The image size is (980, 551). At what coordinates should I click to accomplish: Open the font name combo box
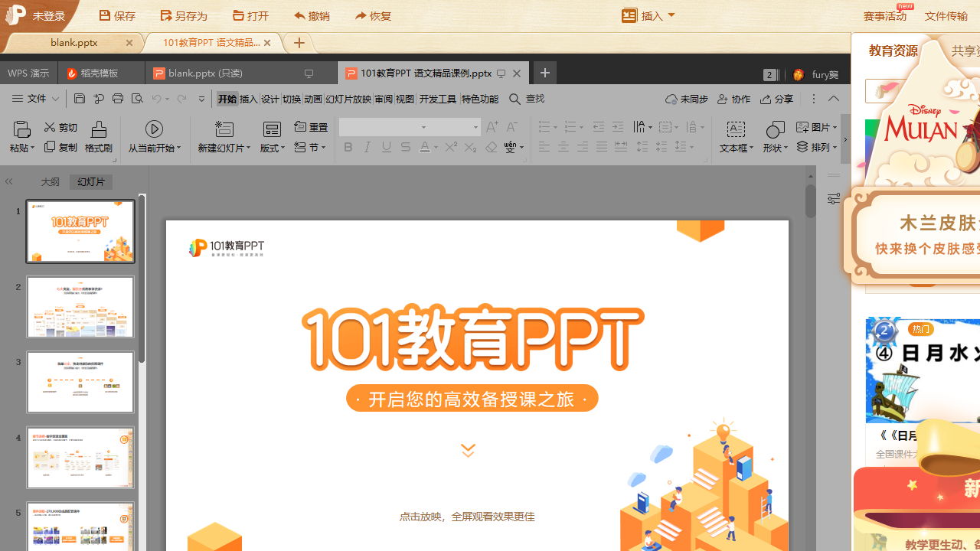coord(384,127)
